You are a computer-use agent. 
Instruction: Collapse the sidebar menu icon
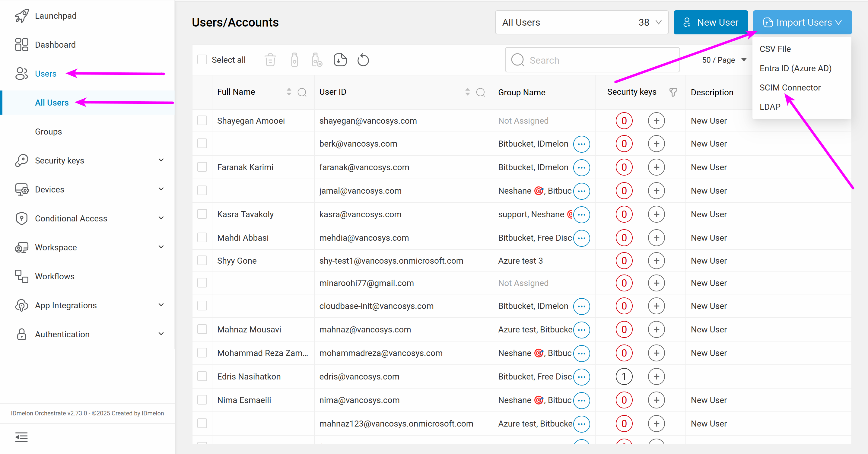click(x=21, y=437)
